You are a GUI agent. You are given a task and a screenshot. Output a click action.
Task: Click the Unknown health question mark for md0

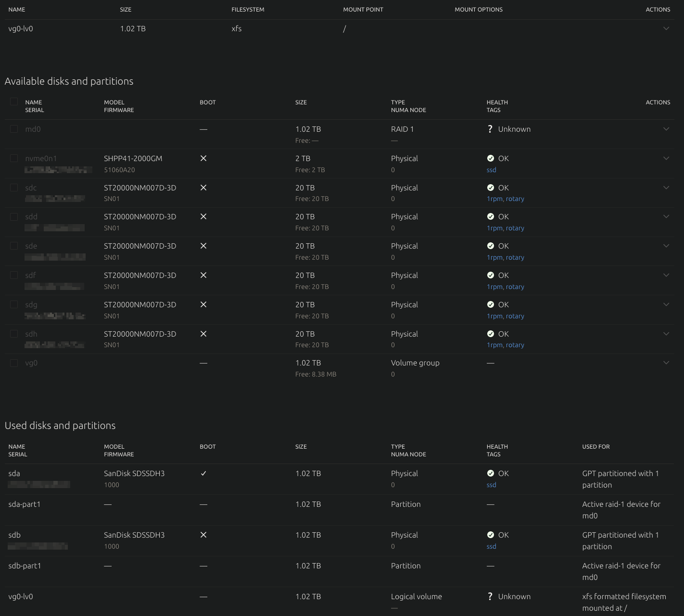pyautogui.click(x=490, y=129)
